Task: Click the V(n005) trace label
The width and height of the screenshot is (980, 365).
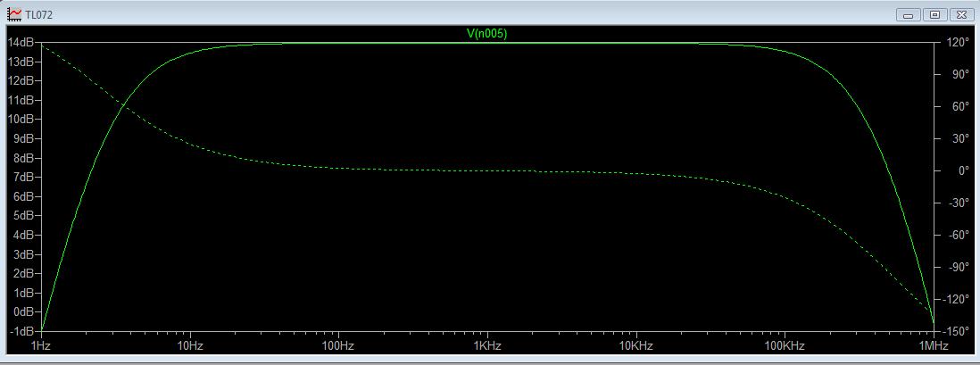Action: pos(486,35)
